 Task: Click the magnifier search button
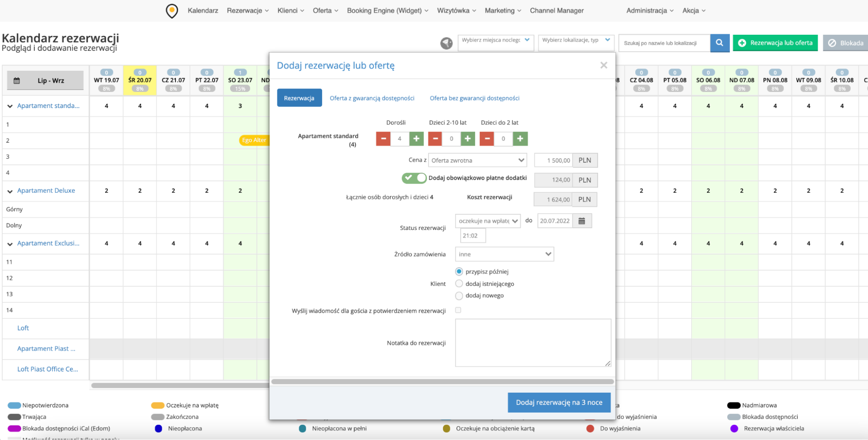coord(719,43)
